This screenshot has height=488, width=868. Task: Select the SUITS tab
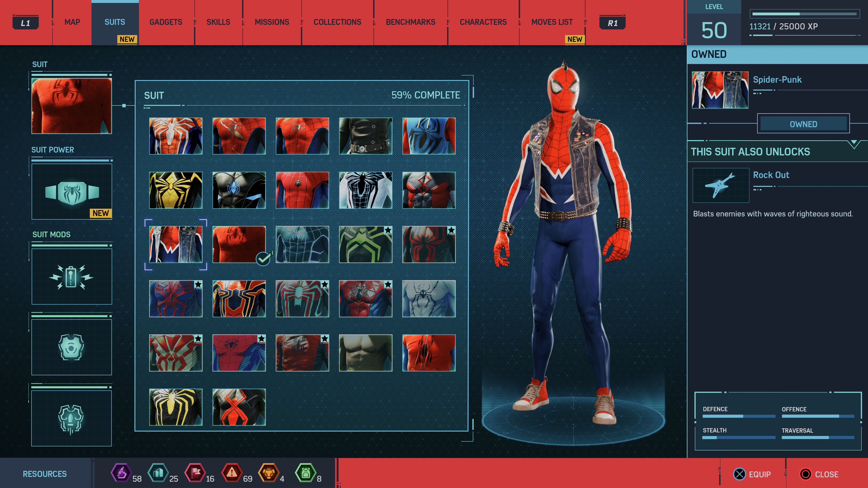[115, 22]
